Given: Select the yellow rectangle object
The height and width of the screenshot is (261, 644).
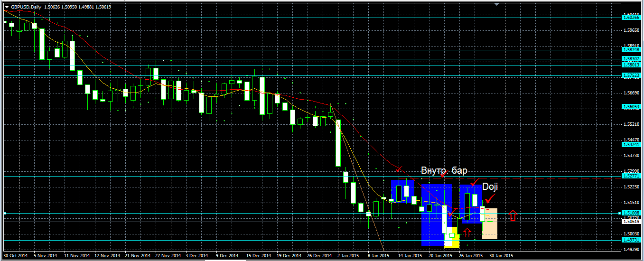Looking at the screenshot, I should pyautogui.click(x=452, y=237).
